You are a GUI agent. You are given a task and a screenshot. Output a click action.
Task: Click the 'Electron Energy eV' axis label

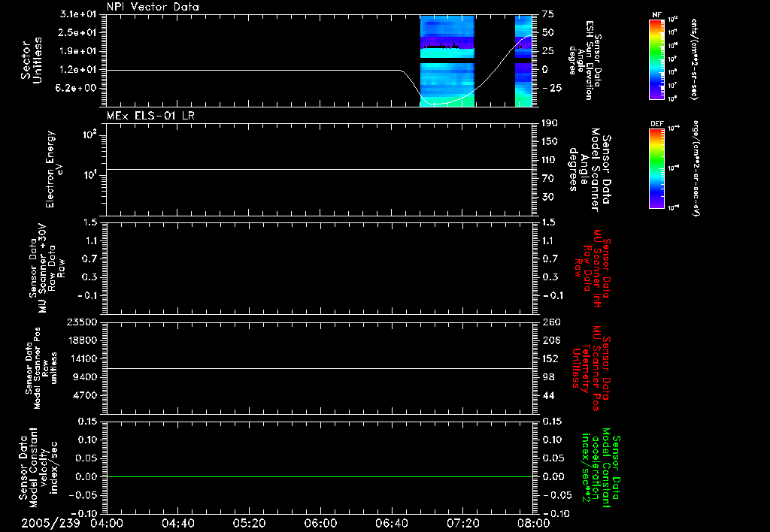pos(54,169)
